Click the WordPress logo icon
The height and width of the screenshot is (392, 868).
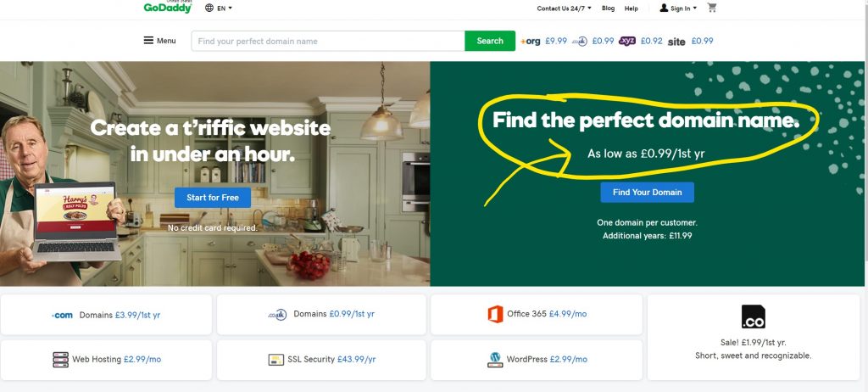[x=495, y=359]
